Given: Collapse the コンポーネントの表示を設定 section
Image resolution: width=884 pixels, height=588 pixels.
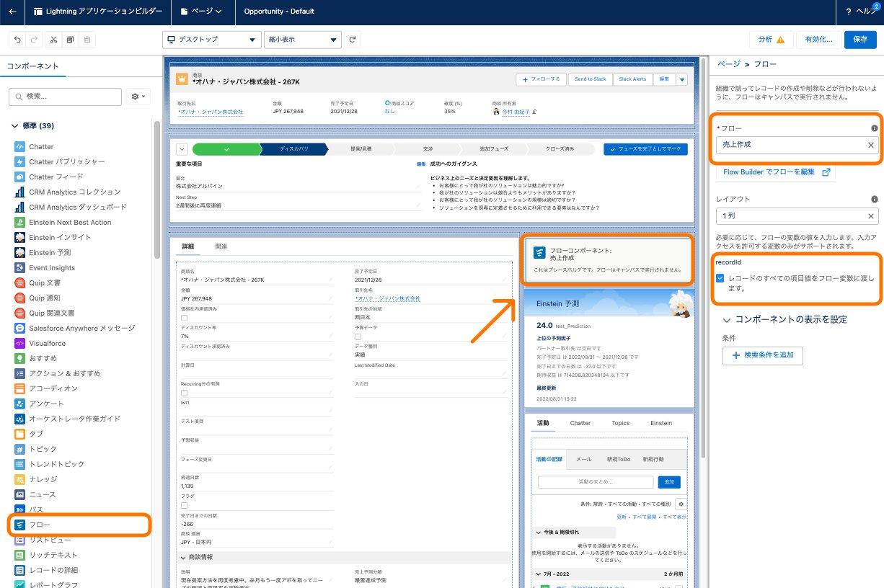Looking at the screenshot, I should (x=726, y=319).
